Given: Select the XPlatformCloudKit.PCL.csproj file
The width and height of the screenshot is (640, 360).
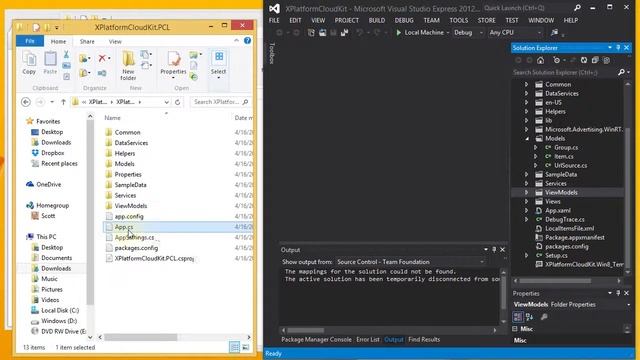Looking at the screenshot, I should tap(154, 258).
